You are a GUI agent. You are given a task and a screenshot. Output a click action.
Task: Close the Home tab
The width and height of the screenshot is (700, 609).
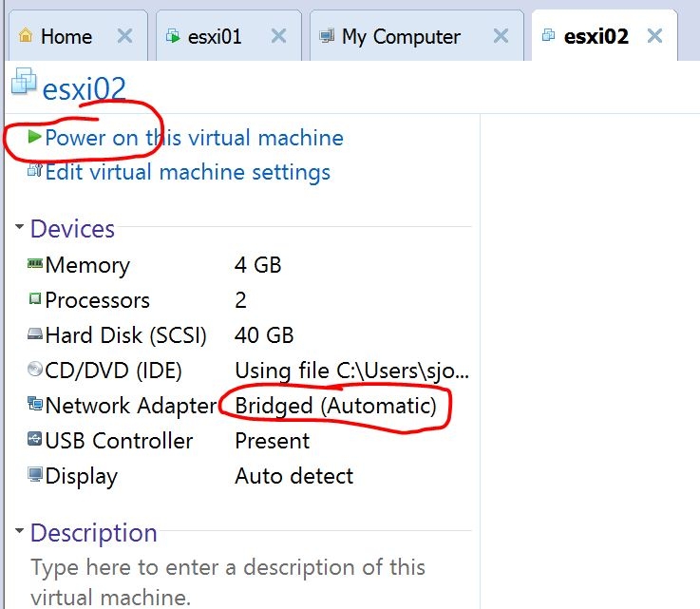coord(124,36)
